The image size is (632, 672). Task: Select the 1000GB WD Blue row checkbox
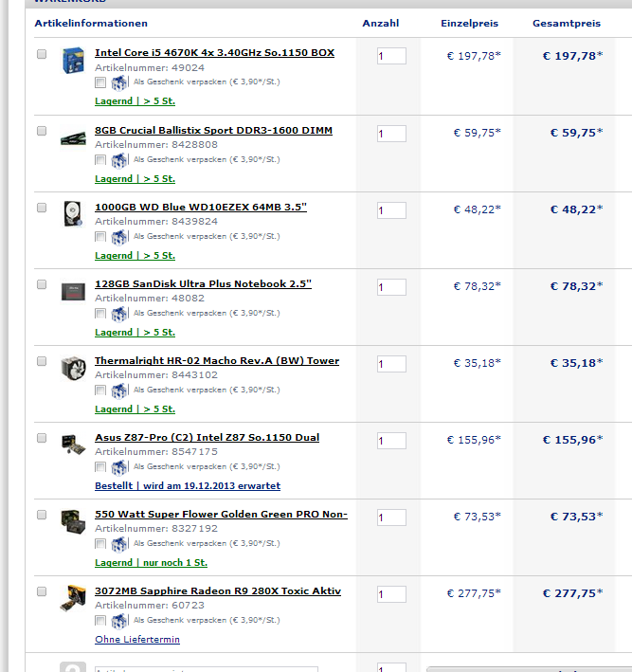click(x=42, y=208)
